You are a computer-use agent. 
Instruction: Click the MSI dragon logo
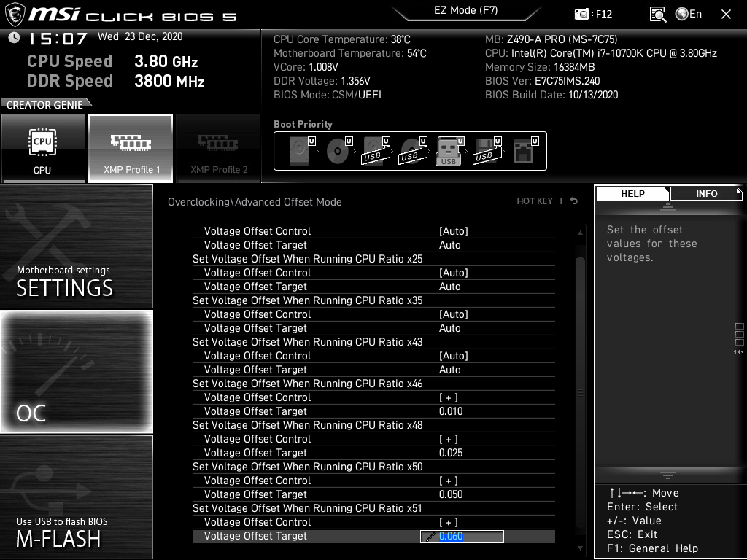pyautogui.click(x=15, y=14)
